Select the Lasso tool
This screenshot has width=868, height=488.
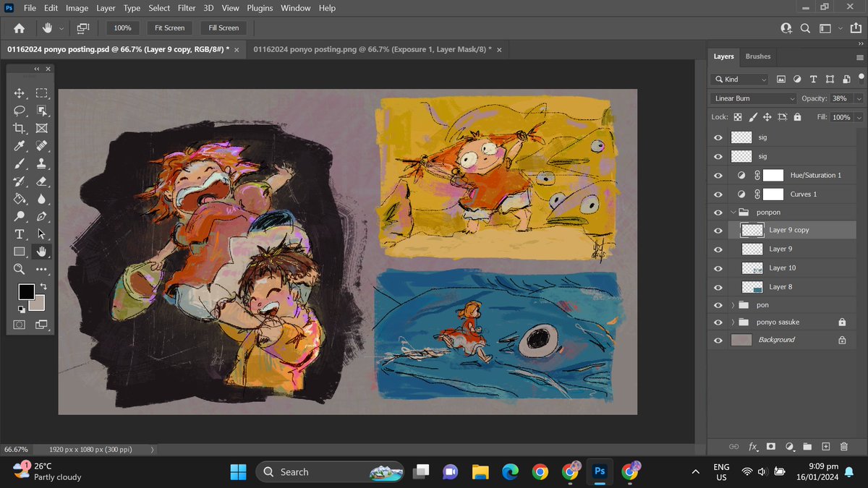point(20,111)
